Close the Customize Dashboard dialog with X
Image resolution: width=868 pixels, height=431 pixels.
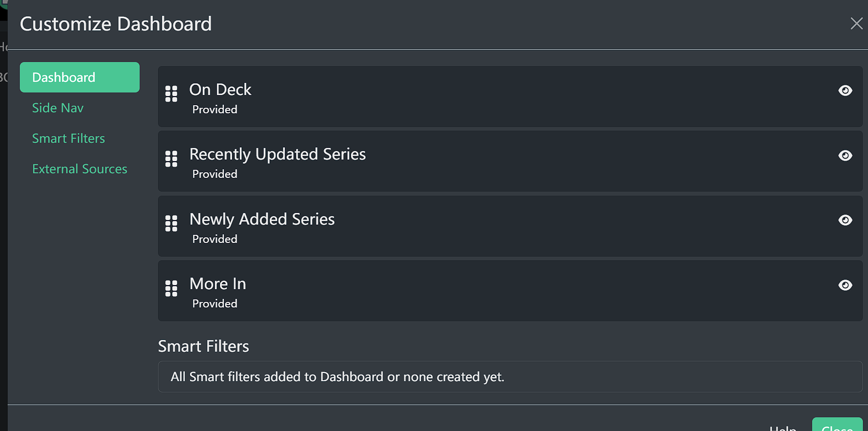pyautogui.click(x=856, y=23)
